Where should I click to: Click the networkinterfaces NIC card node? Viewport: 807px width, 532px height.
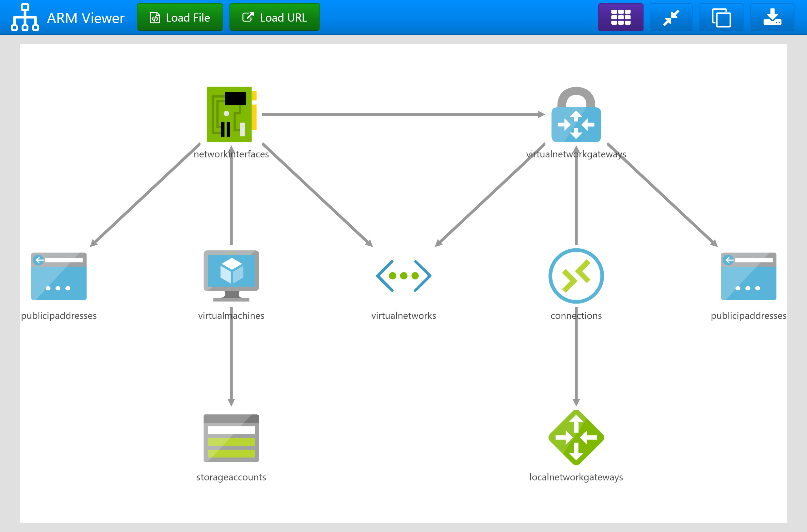tap(231, 114)
